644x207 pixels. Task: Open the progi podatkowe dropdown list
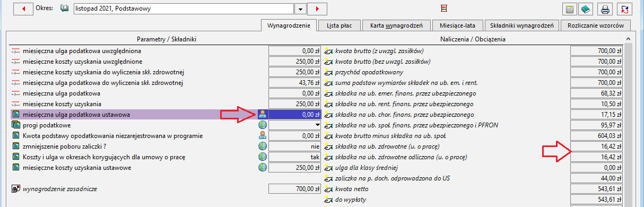pos(318,125)
